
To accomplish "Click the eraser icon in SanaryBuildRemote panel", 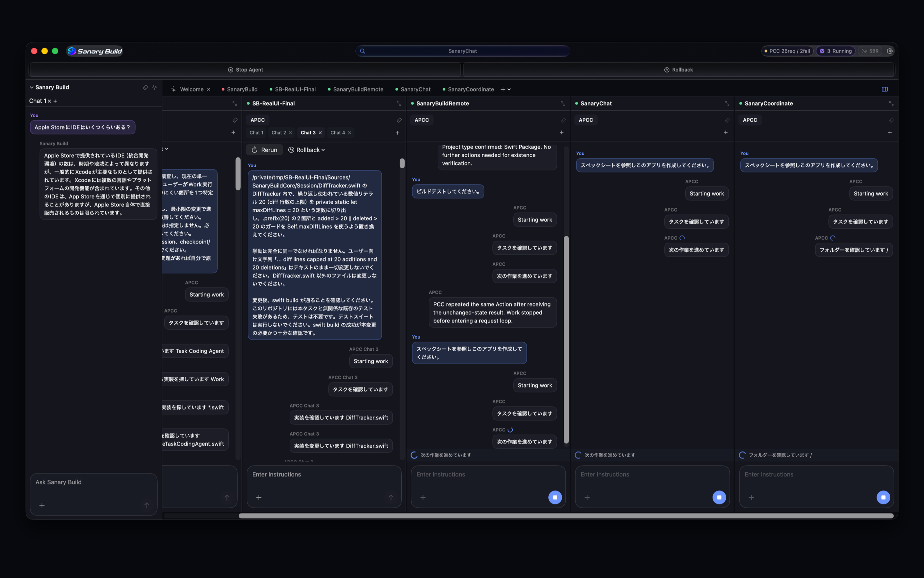I will [563, 120].
